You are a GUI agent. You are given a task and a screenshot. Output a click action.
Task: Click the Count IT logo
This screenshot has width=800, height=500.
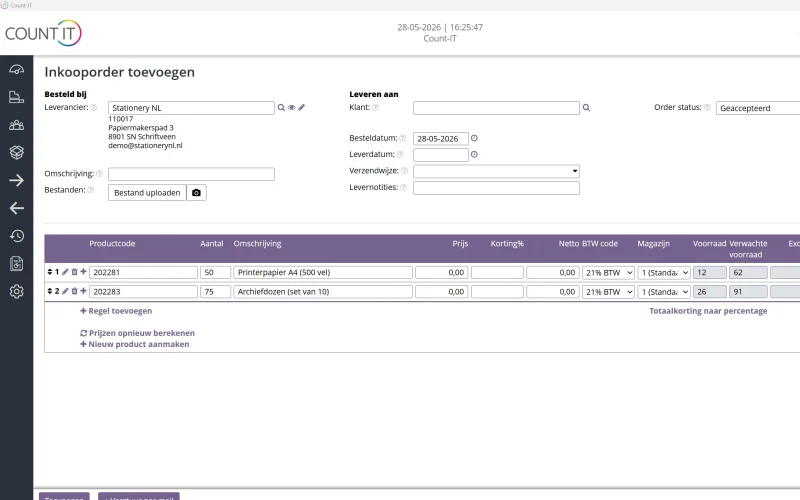point(43,33)
